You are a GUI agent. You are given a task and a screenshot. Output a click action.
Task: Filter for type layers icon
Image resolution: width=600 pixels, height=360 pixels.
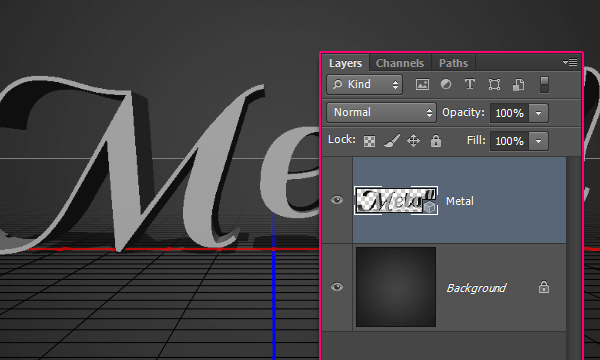470,84
